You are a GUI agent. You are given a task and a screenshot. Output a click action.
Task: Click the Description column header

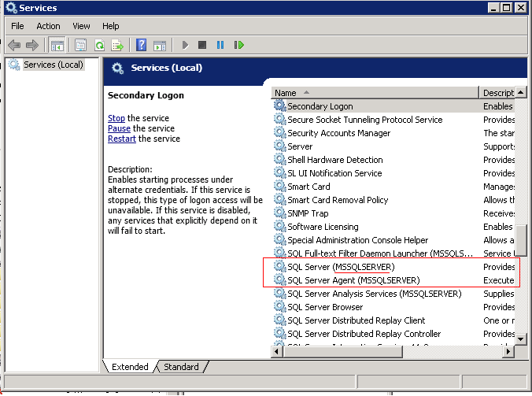(497, 93)
